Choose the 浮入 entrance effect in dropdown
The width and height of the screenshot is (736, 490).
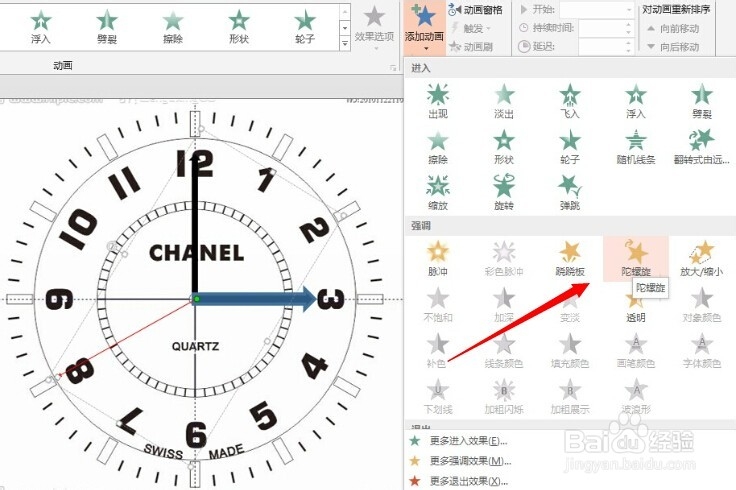click(x=636, y=101)
